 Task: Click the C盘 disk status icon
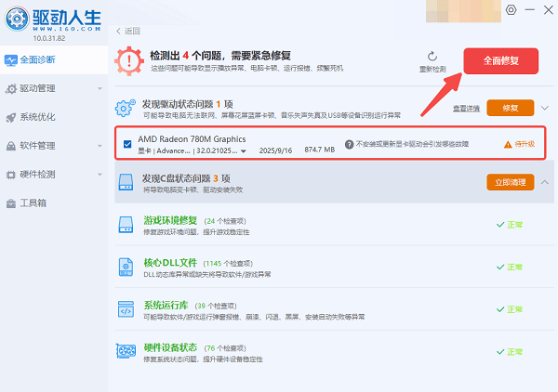coord(126,182)
